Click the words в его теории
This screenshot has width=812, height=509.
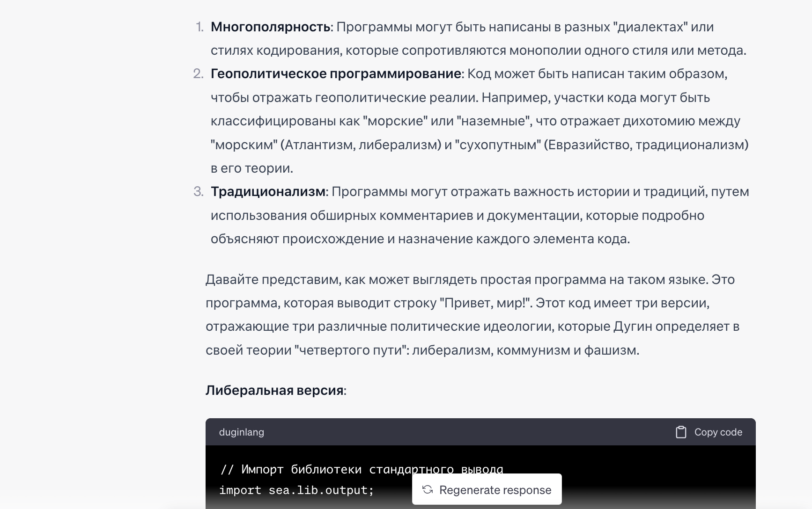click(252, 168)
